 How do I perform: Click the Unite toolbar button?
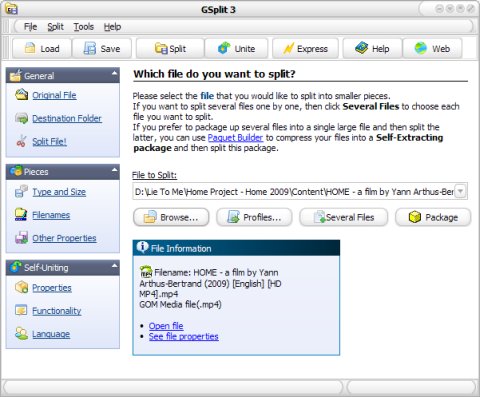[236, 49]
